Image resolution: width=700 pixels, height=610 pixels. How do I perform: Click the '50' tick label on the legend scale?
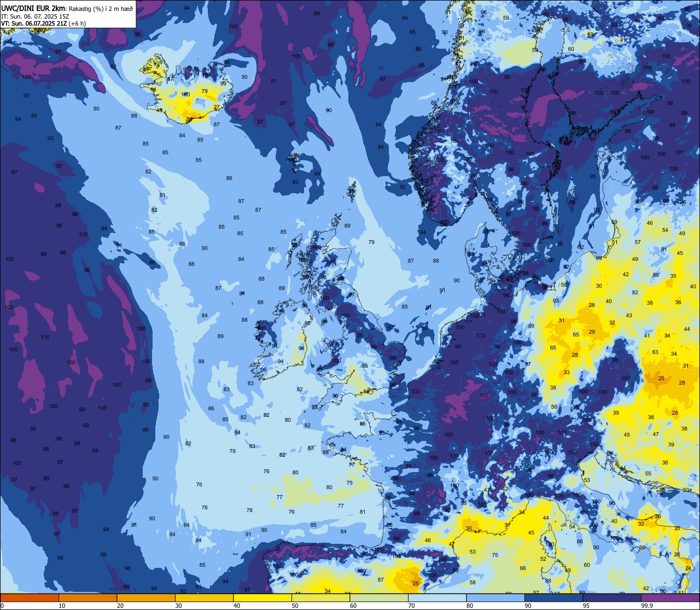point(295,606)
